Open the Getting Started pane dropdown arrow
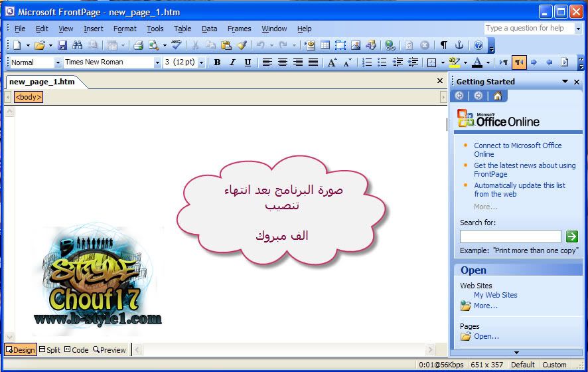The image size is (588, 372). click(565, 82)
